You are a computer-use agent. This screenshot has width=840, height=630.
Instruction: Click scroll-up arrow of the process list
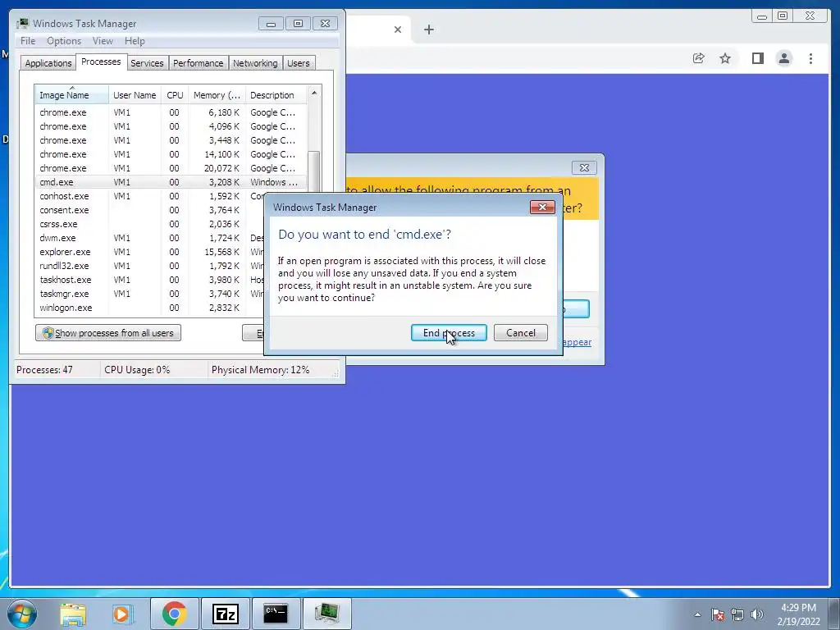click(x=314, y=94)
